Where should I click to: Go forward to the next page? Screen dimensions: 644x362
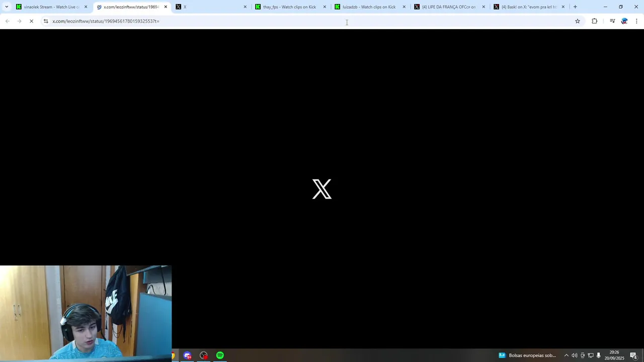(19, 21)
